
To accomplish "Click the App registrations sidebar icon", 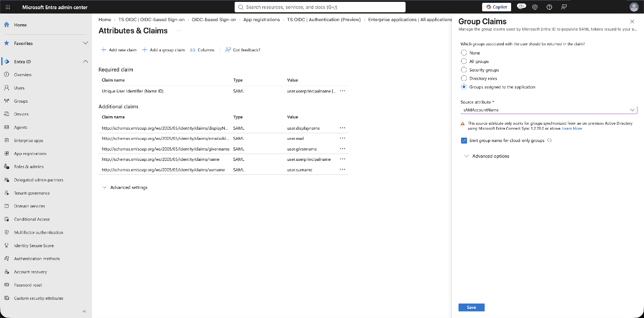I will click(x=7, y=153).
